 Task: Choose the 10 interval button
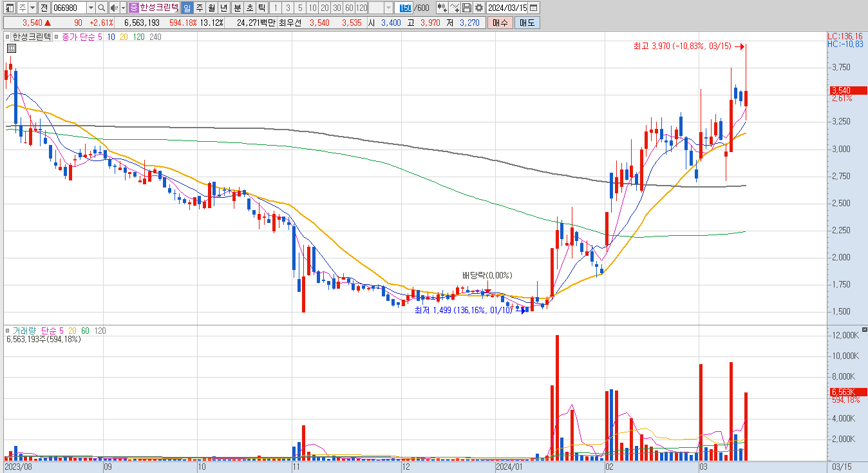[312, 8]
